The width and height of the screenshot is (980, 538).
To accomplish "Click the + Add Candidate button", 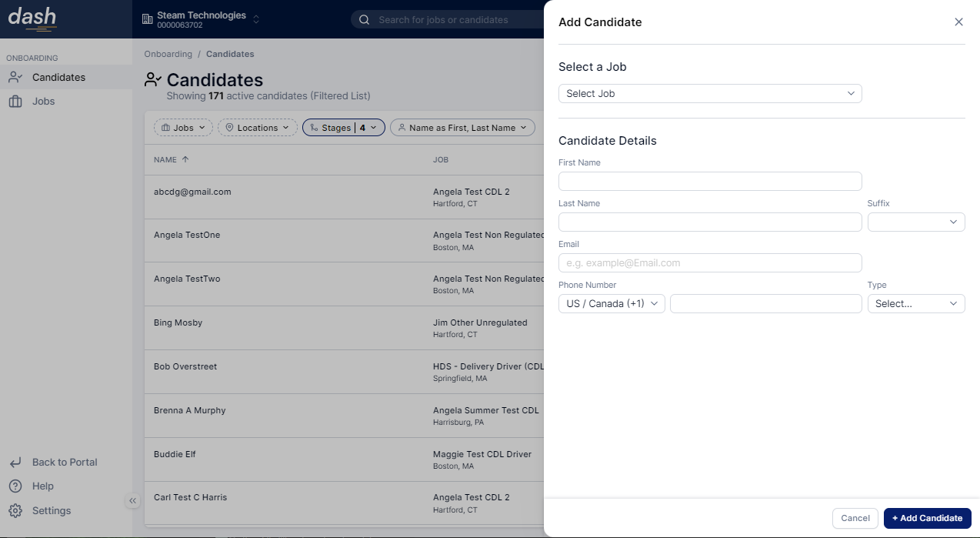I will click(927, 518).
